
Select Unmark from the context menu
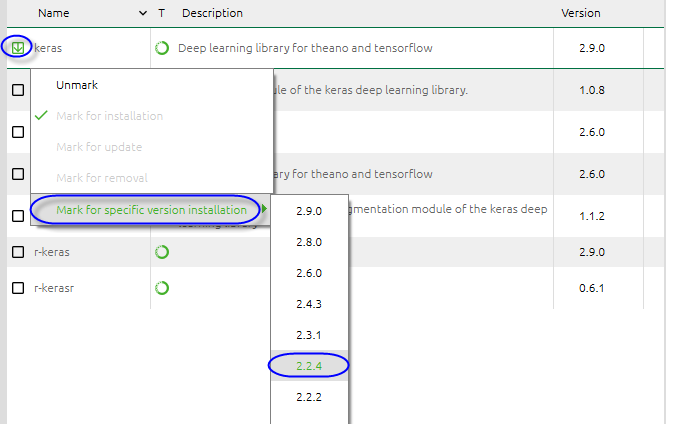pyautogui.click(x=77, y=85)
